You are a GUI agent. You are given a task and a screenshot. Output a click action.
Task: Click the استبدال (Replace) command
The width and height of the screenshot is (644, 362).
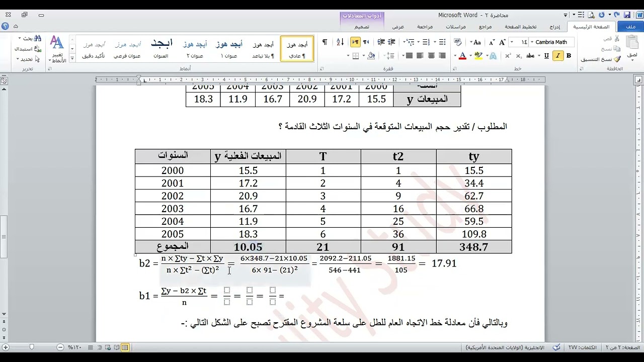tap(24, 48)
